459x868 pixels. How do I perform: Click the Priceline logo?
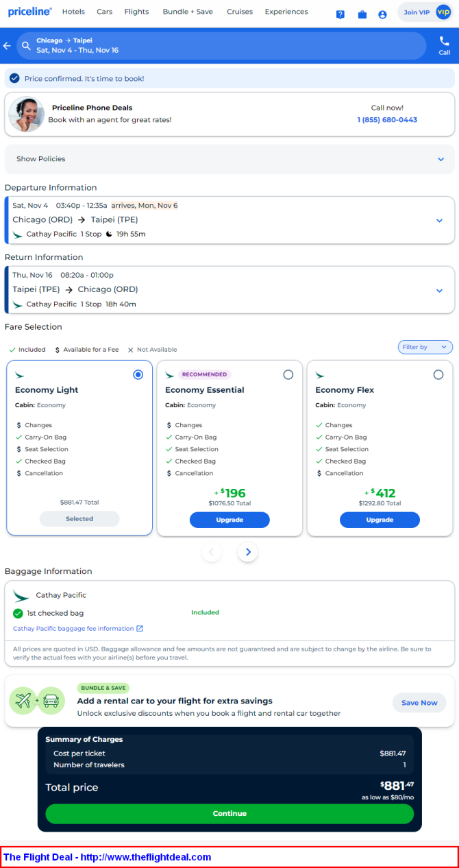(x=29, y=12)
